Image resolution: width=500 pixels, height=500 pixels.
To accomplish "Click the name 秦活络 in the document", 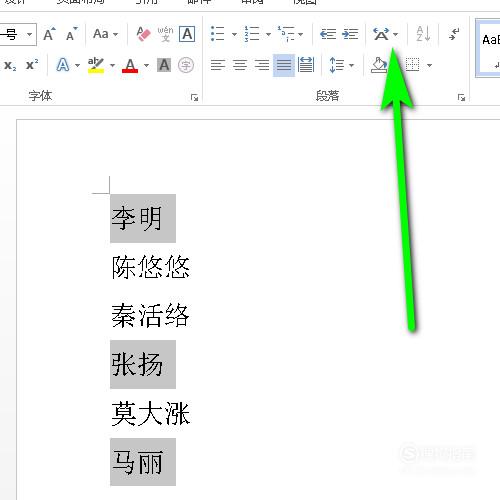I will point(150,315).
